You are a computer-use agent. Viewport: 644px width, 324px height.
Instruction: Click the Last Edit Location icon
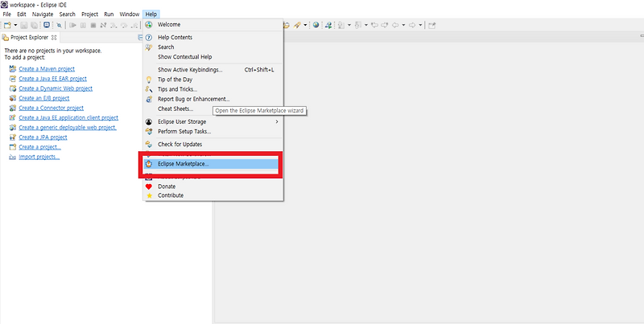click(374, 25)
